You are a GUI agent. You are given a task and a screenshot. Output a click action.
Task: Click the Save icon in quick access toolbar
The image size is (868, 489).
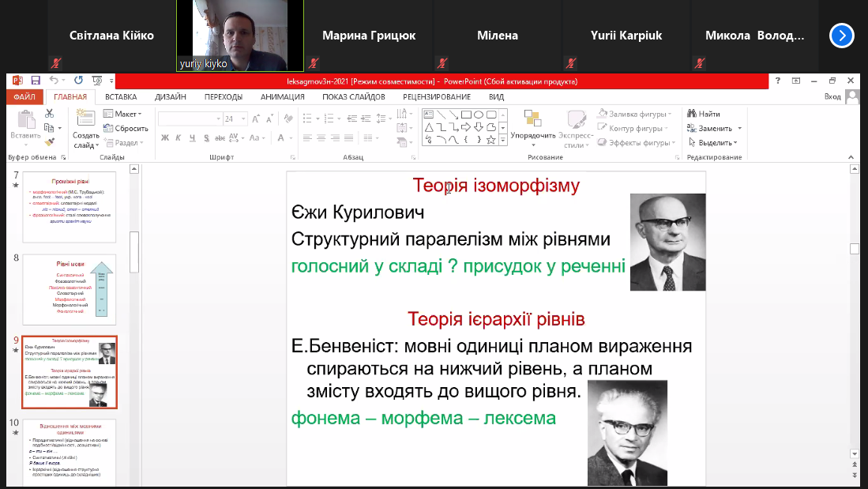pos(36,81)
